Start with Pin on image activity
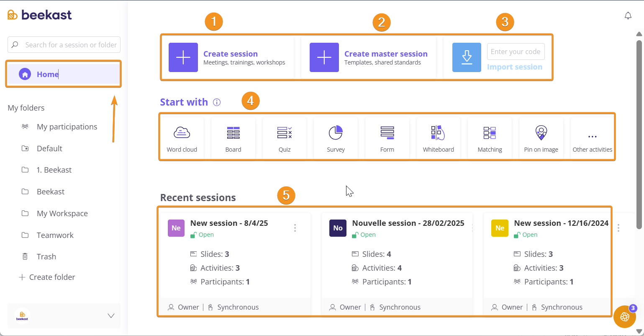 (x=541, y=138)
